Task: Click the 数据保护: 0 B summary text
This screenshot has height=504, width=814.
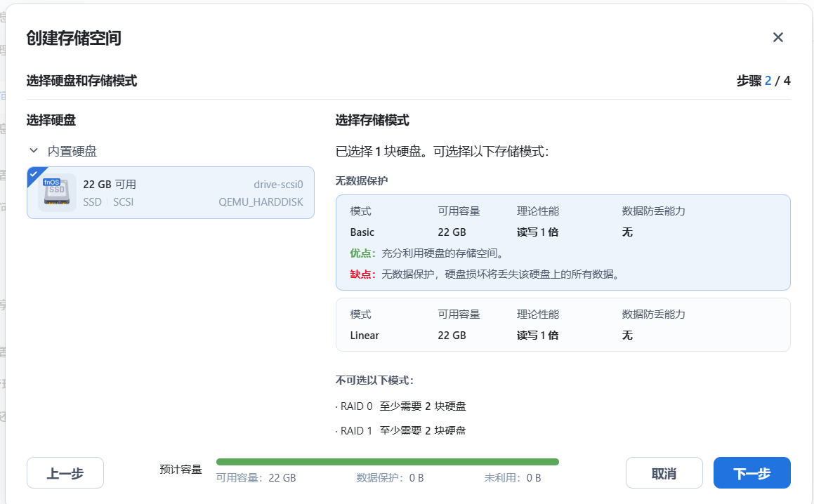Action: (390, 477)
